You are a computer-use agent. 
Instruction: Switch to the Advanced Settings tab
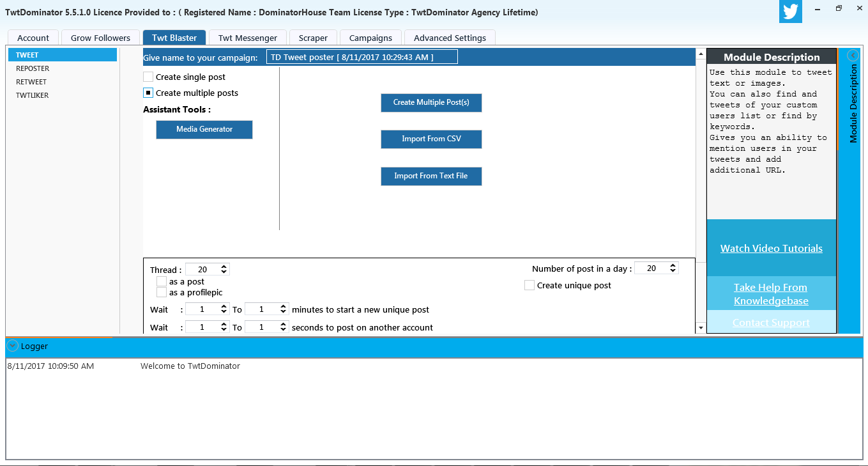tap(450, 38)
